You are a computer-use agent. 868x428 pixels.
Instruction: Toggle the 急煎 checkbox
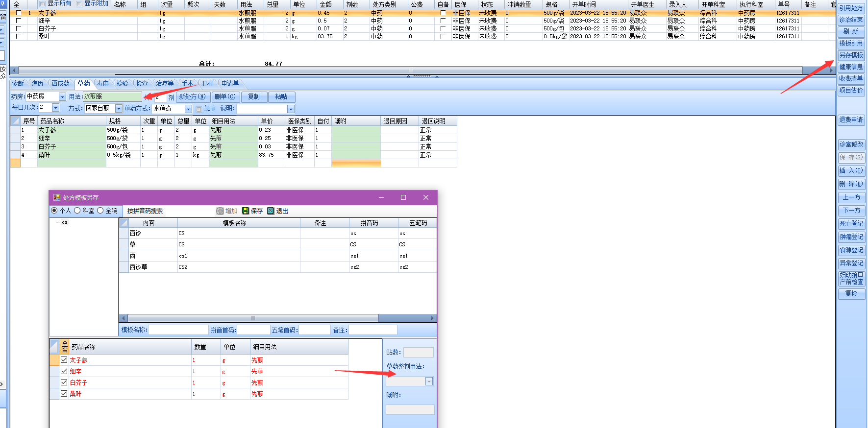(x=199, y=109)
